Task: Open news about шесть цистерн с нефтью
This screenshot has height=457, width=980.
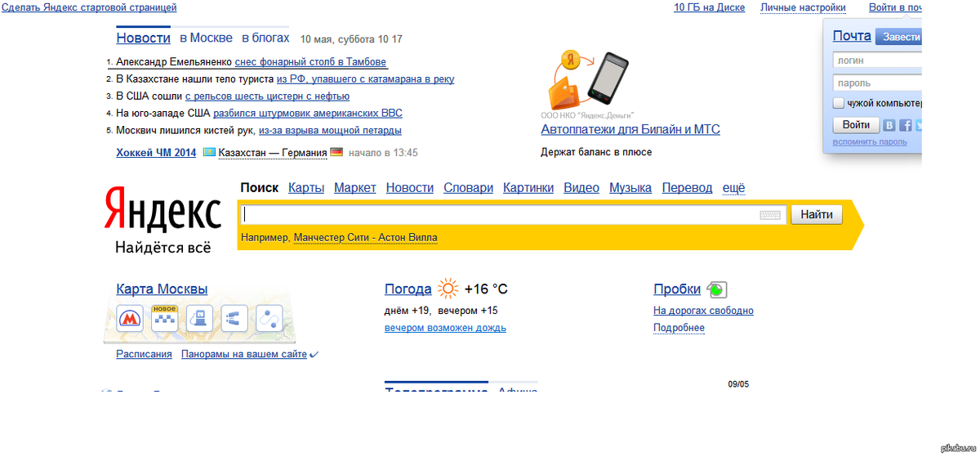Action: [x=267, y=96]
